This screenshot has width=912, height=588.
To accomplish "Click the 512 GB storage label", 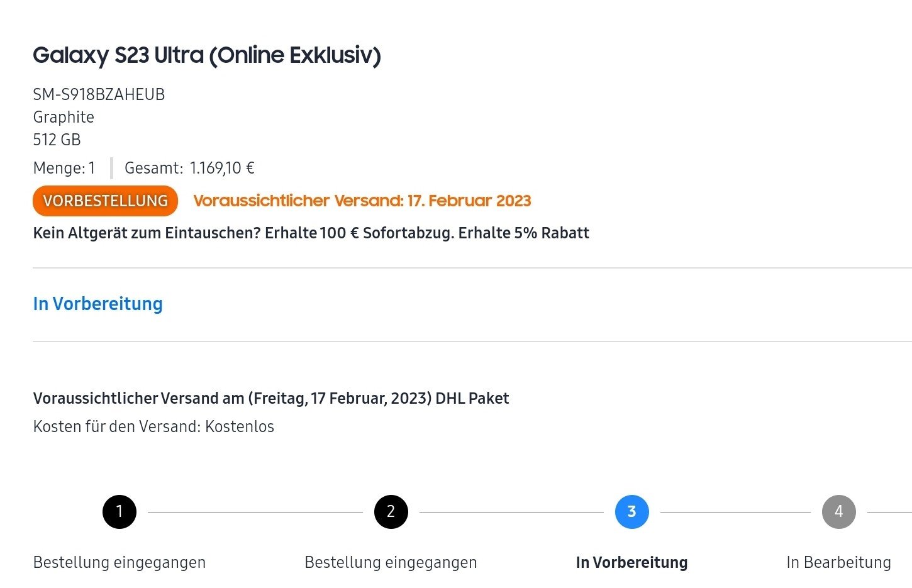I will click(x=57, y=140).
